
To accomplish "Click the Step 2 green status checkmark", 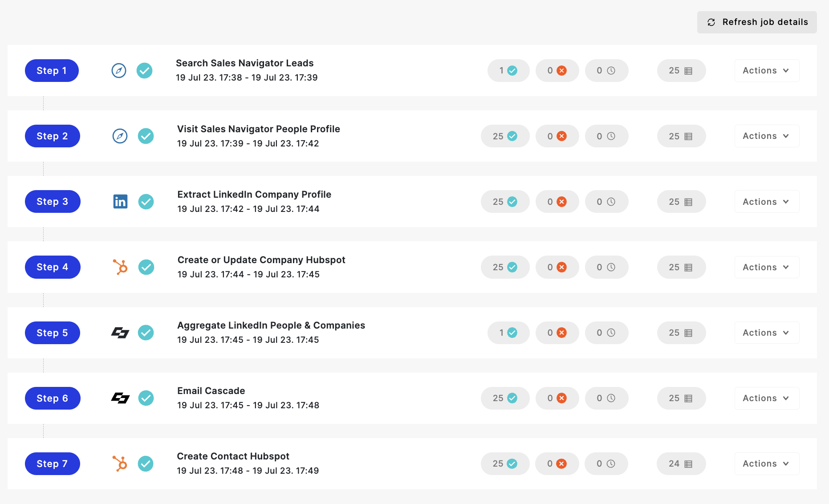I will 146,136.
